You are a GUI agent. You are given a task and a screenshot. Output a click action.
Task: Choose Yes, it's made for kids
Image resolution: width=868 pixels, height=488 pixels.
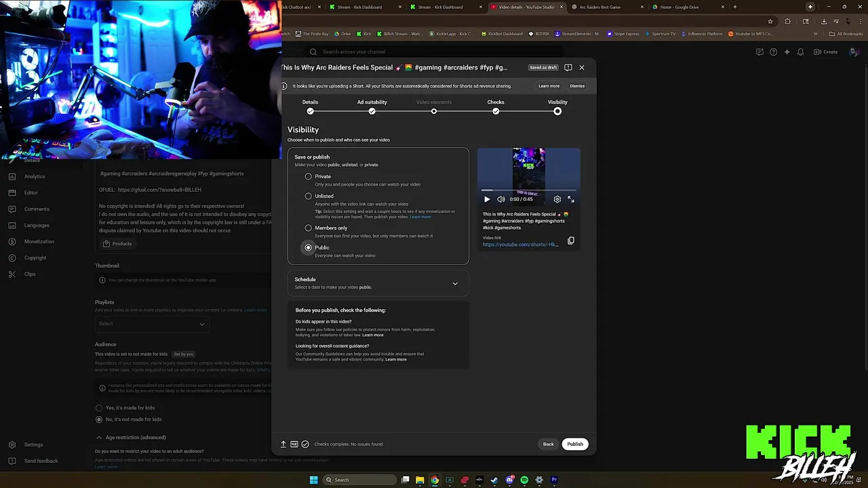99,407
